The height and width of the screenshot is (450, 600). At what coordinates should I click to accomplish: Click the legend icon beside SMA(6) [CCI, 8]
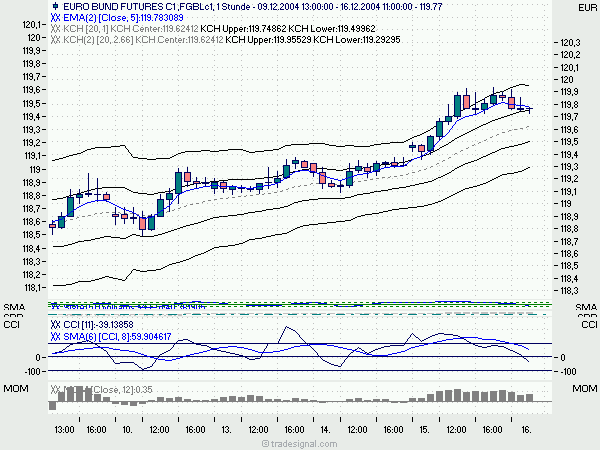(55, 337)
